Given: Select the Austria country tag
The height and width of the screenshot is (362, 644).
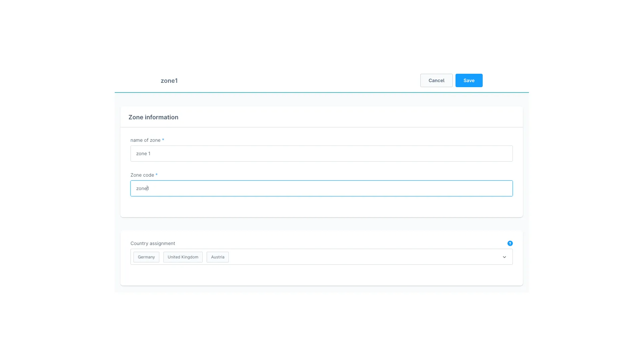Looking at the screenshot, I should (x=217, y=257).
